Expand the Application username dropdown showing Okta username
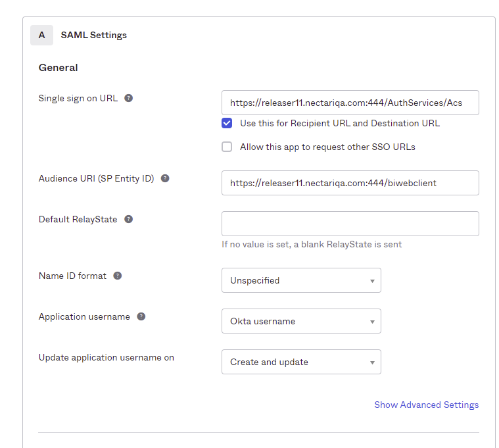 [301, 321]
